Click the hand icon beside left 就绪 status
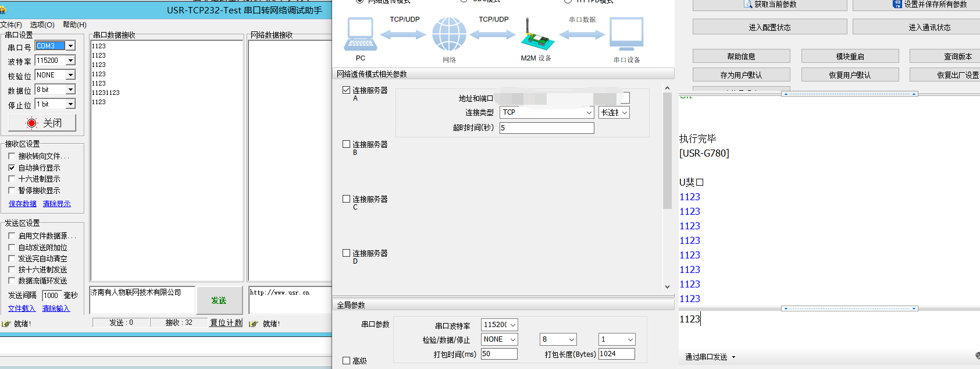This screenshot has height=369, width=980. tap(6, 324)
